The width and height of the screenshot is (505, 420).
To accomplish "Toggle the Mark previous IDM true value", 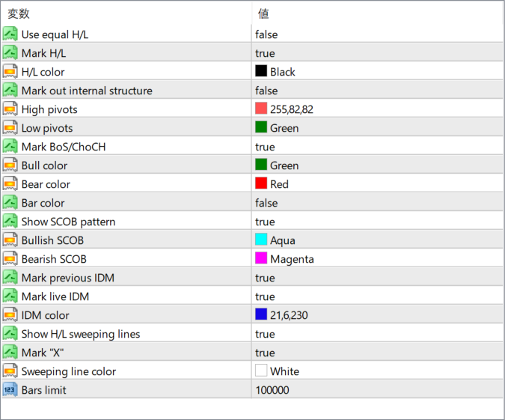I will 265,278.
